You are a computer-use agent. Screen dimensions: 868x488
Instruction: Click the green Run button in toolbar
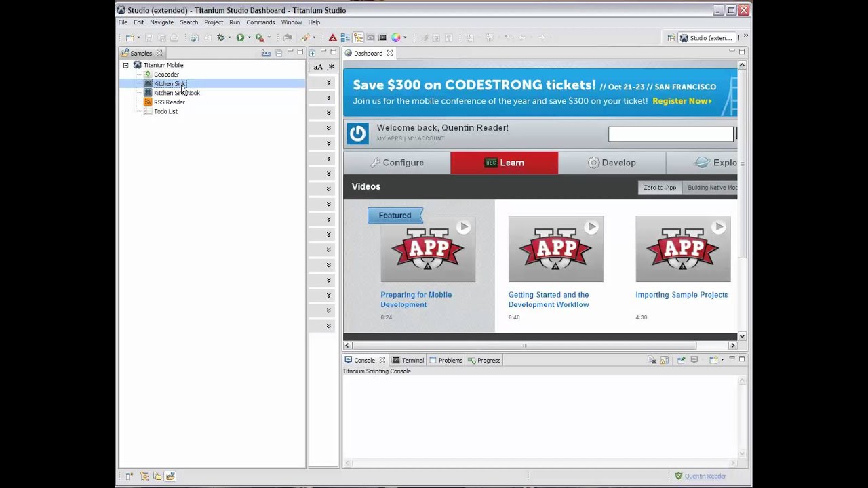(240, 38)
